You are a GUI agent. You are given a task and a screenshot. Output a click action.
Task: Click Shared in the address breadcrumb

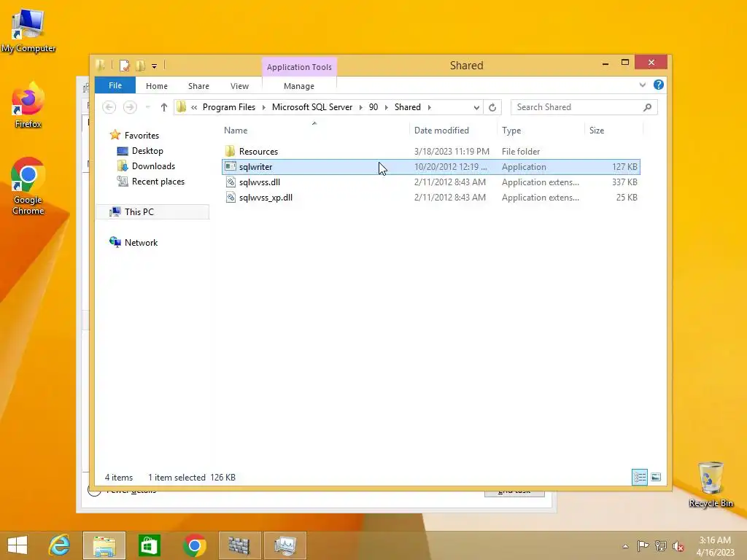(407, 107)
